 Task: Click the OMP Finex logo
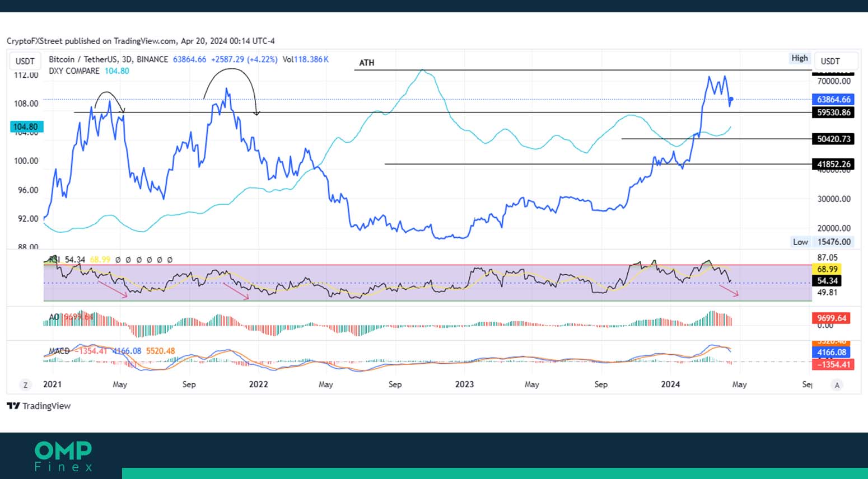63,456
